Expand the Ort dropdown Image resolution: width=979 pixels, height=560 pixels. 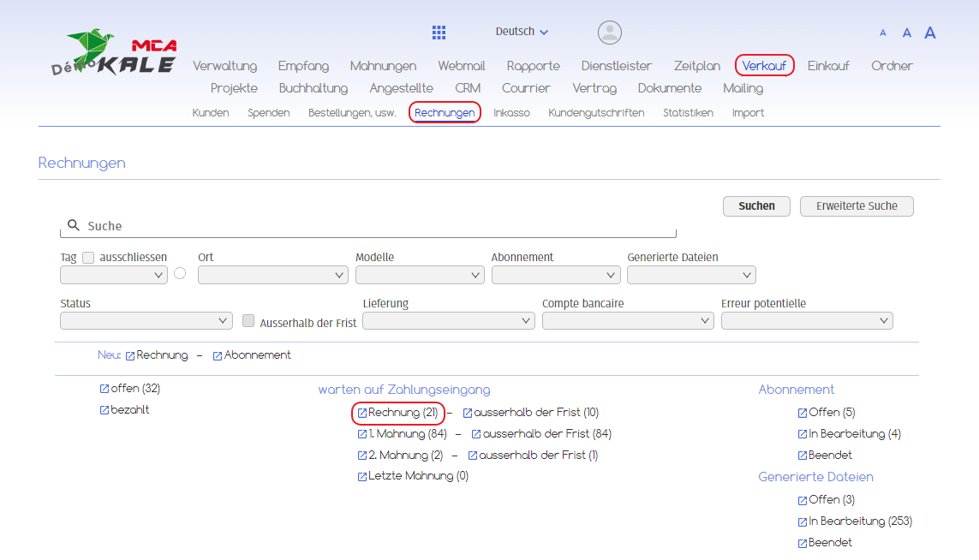(x=273, y=275)
